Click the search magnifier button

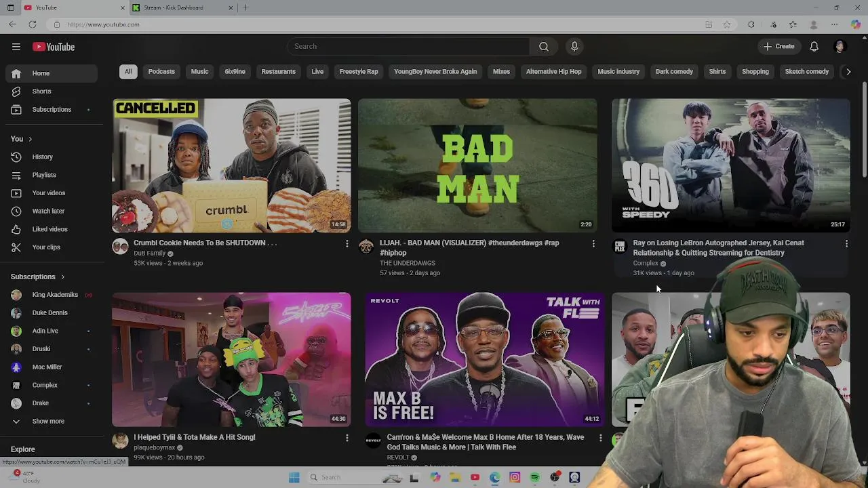pyautogui.click(x=544, y=46)
